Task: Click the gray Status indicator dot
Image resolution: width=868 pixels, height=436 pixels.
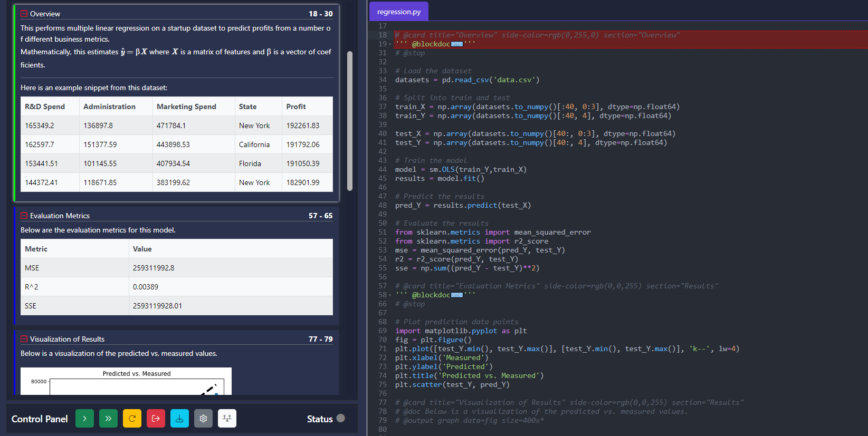Action: pyautogui.click(x=340, y=418)
